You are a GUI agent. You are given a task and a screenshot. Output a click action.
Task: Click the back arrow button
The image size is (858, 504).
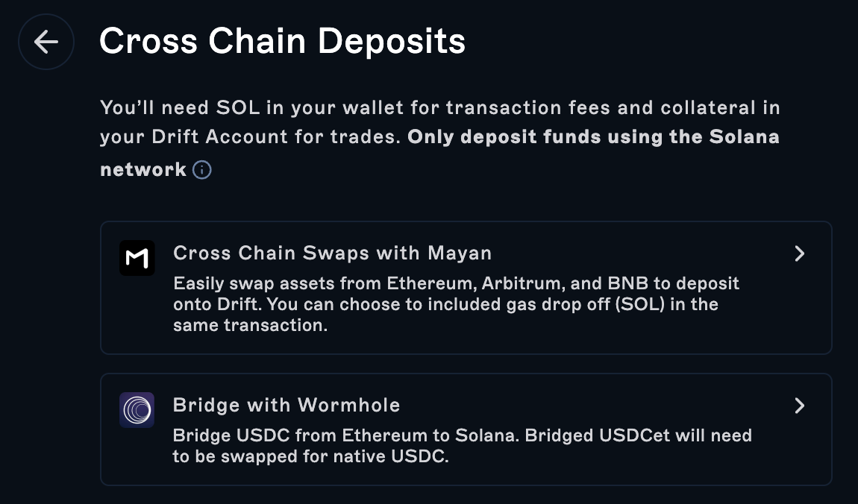coord(46,42)
